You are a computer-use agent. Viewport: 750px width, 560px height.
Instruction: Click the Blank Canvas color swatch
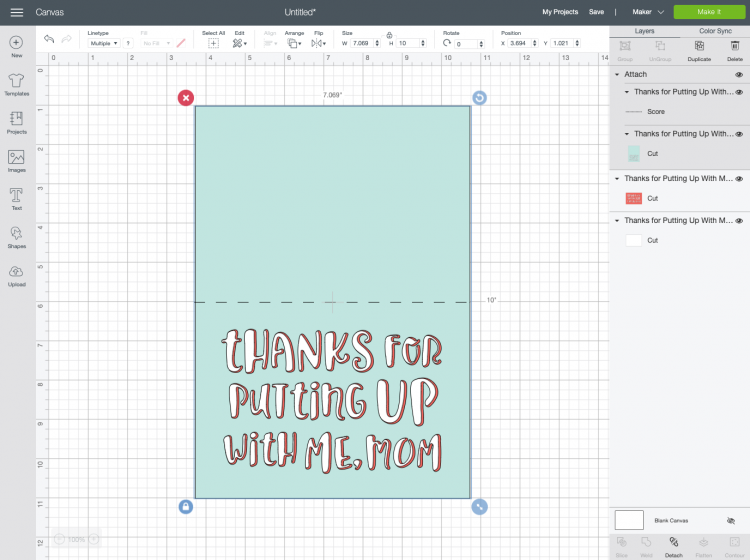[629, 520]
